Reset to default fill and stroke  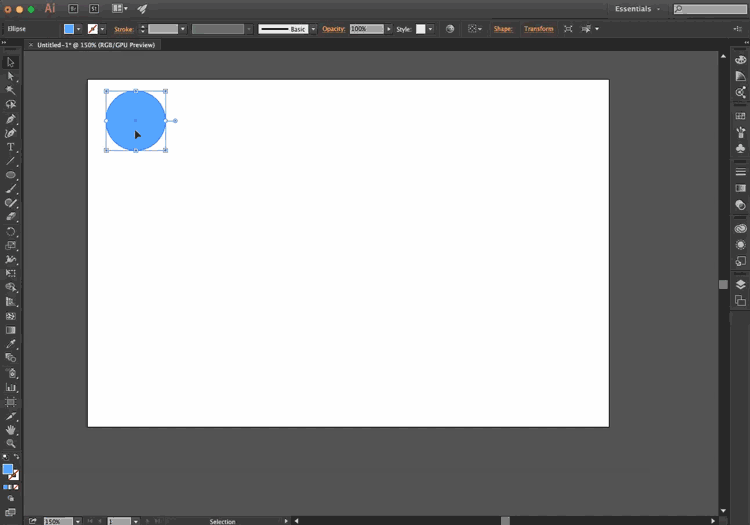(x=5, y=457)
